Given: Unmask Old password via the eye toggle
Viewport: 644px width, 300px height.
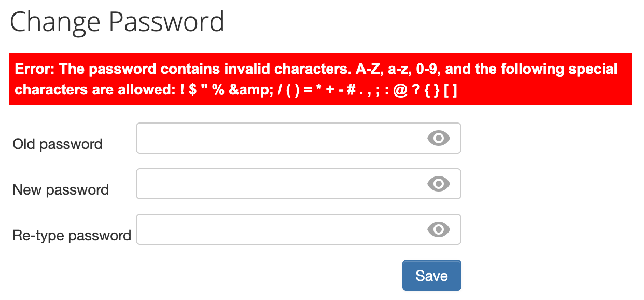Looking at the screenshot, I should (438, 138).
